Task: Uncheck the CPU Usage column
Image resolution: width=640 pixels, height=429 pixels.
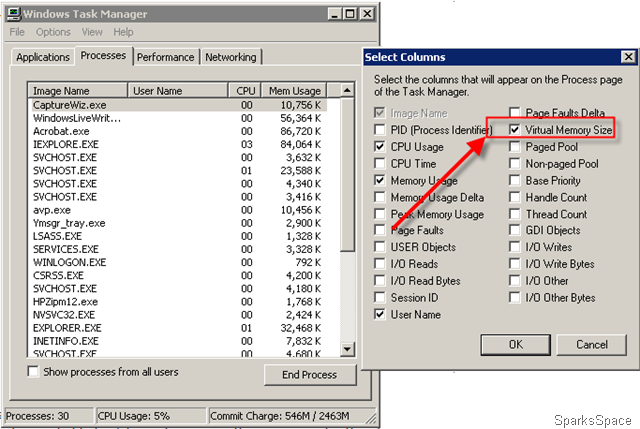Action: coord(380,147)
